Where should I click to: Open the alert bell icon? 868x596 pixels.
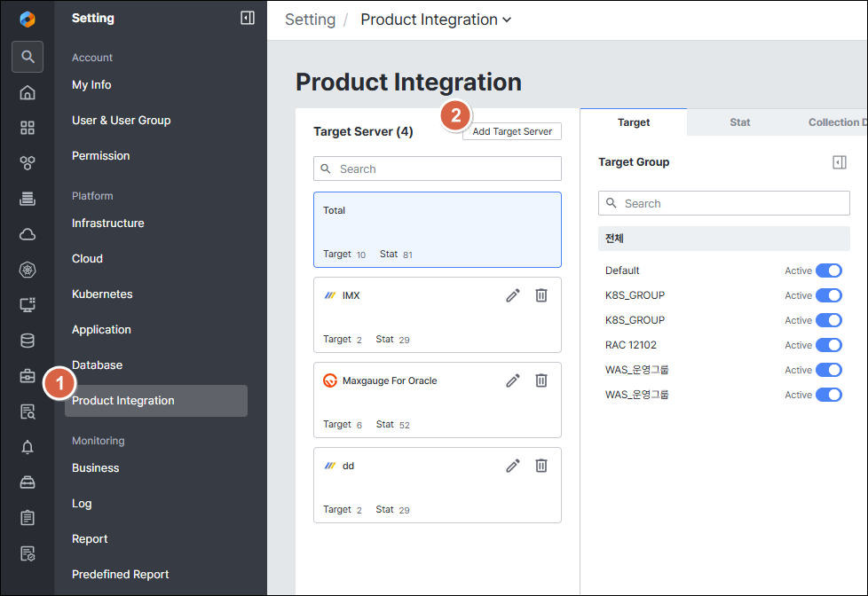click(28, 447)
